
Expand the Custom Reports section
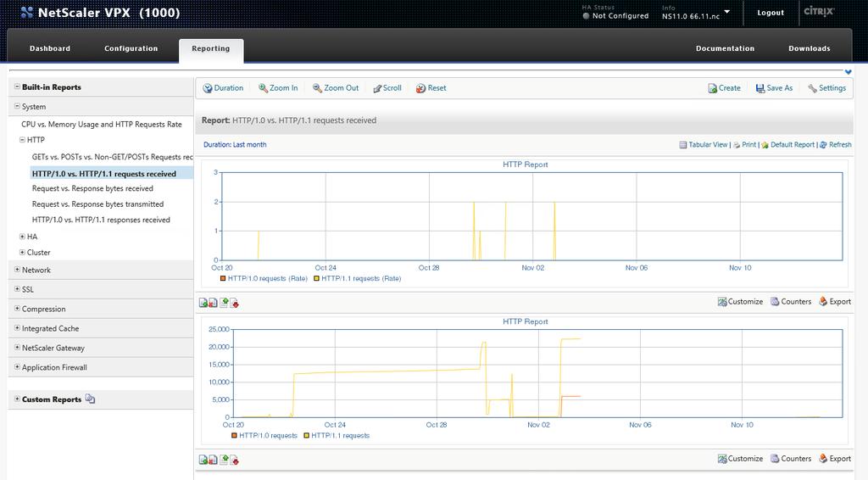(x=17, y=399)
